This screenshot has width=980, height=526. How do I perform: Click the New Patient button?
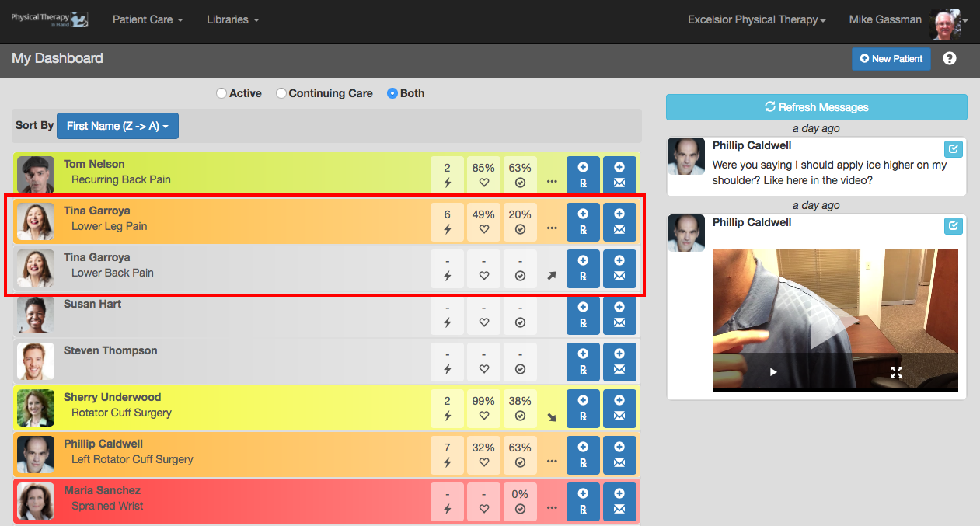click(x=891, y=59)
